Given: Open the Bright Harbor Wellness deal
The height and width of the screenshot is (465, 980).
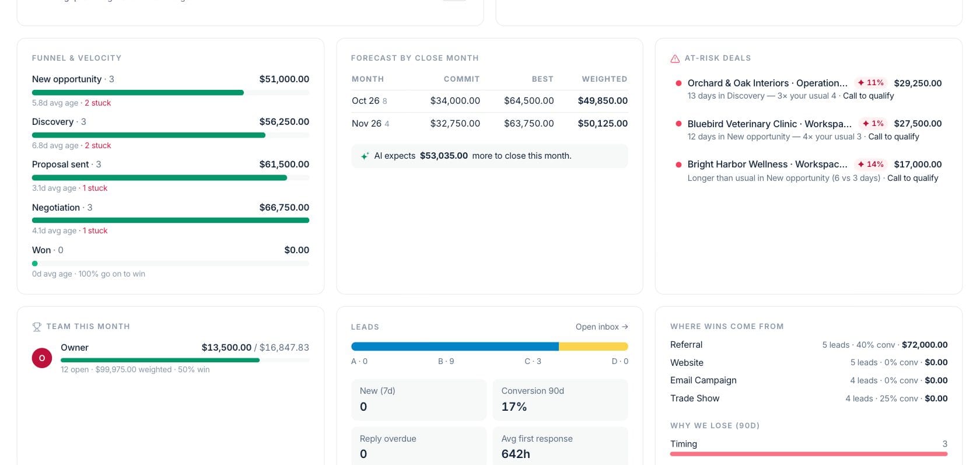Looking at the screenshot, I should coord(768,165).
